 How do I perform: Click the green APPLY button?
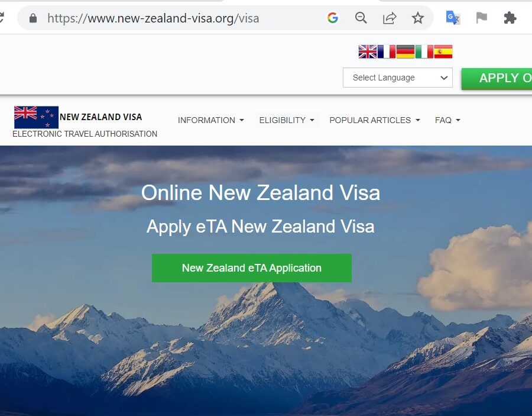coord(497,79)
